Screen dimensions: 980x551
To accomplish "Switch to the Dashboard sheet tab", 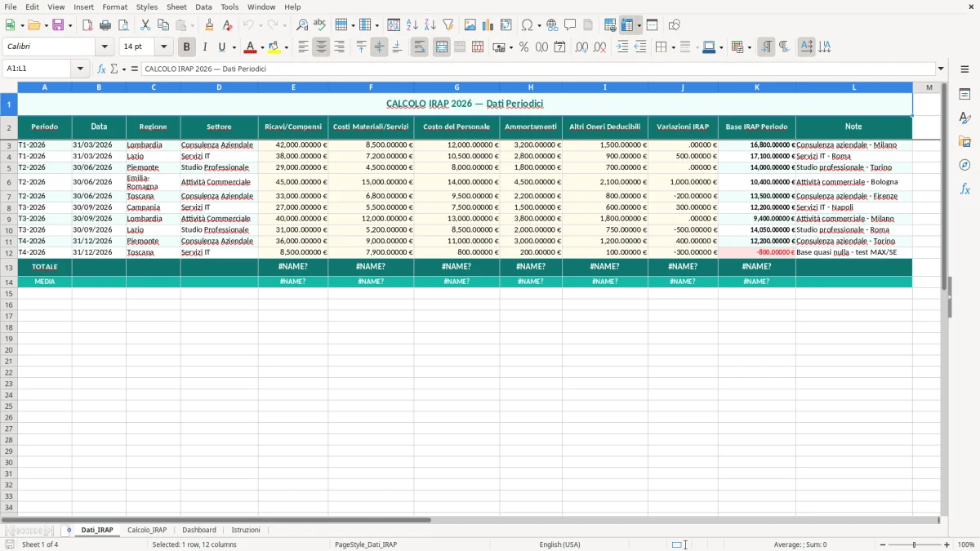I will pyautogui.click(x=199, y=531).
